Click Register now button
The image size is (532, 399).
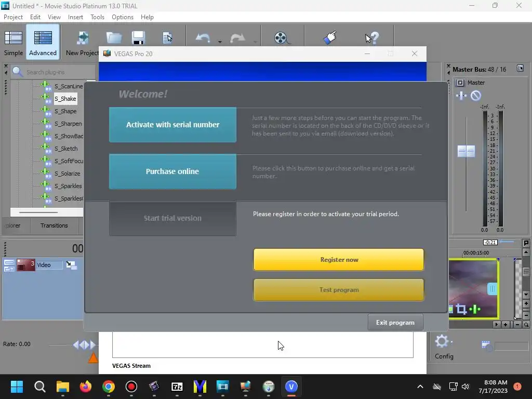point(339,260)
